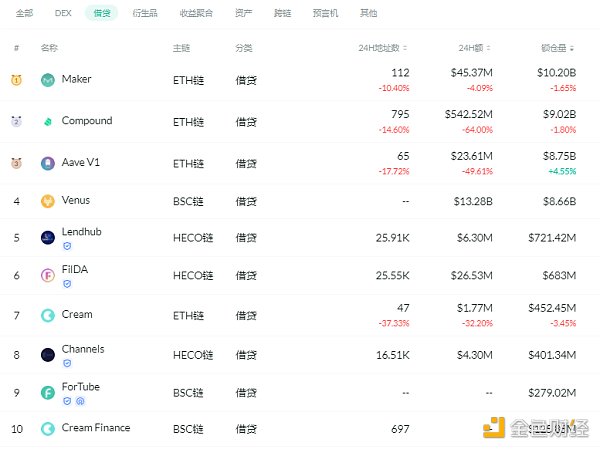This screenshot has height=449, width=600.
Task: Open the Compound project link
Action: click(87, 121)
